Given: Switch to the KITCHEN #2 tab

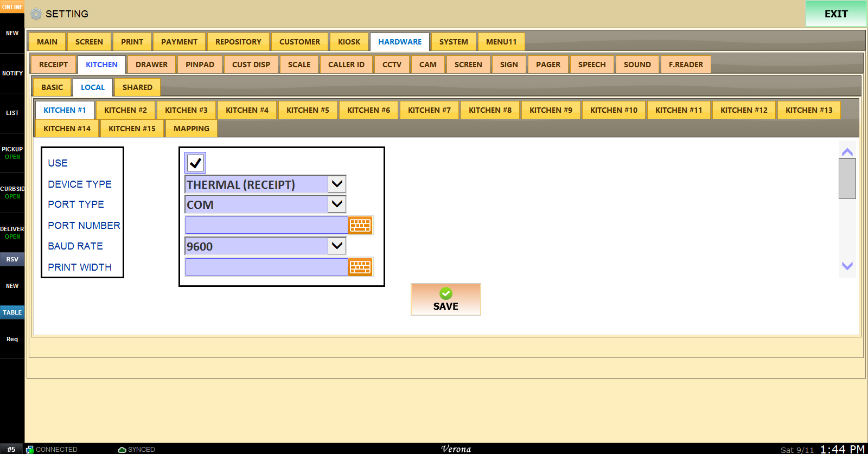Looking at the screenshot, I should pyautogui.click(x=125, y=110).
